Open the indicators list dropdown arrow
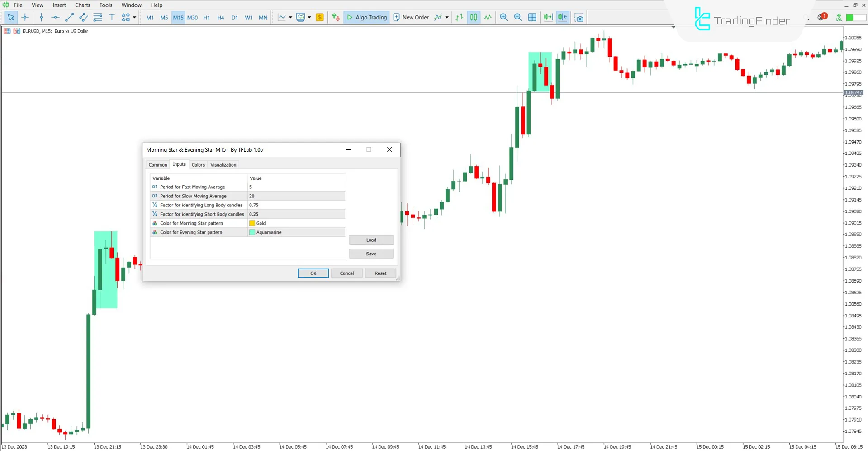Screen dimensions: 868x451 coord(446,17)
